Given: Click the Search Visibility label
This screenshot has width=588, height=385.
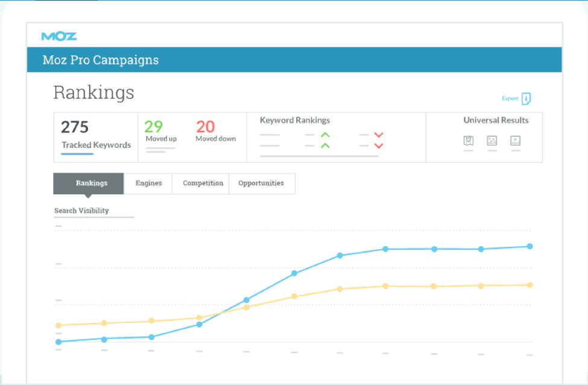Looking at the screenshot, I should click(x=81, y=211).
